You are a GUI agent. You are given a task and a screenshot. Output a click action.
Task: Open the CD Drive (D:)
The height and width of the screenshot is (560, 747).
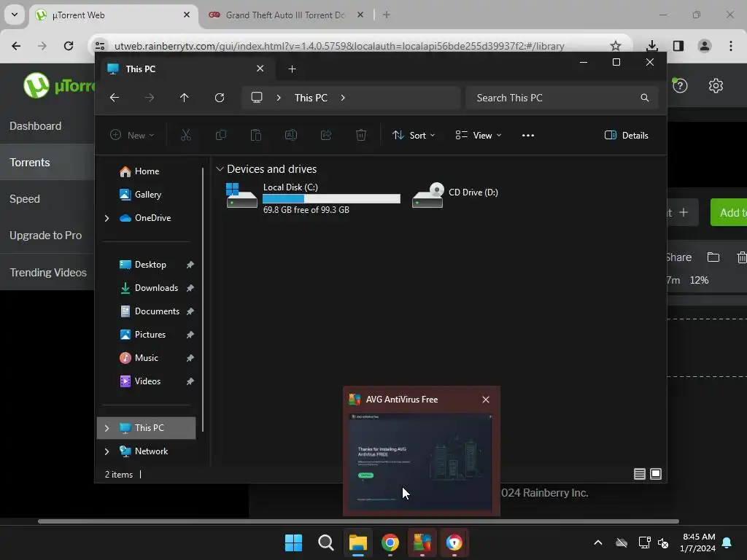(455, 195)
